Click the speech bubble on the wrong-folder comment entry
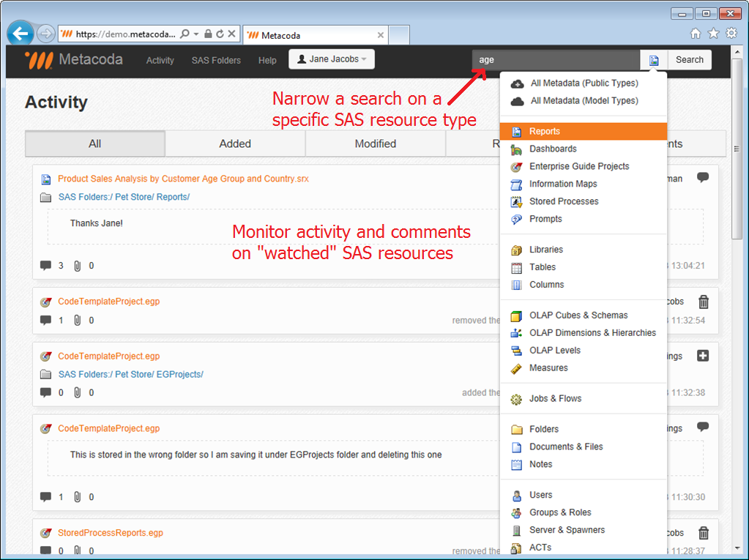The width and height of the screenshot is (749, 560). tap(703, 426)
